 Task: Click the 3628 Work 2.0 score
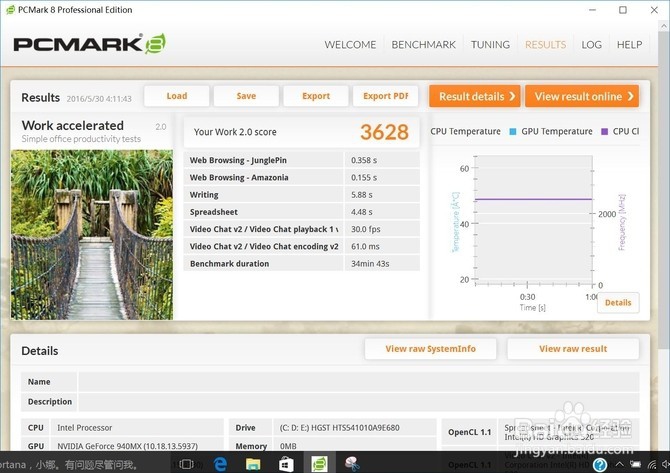[x=384, y=132]
